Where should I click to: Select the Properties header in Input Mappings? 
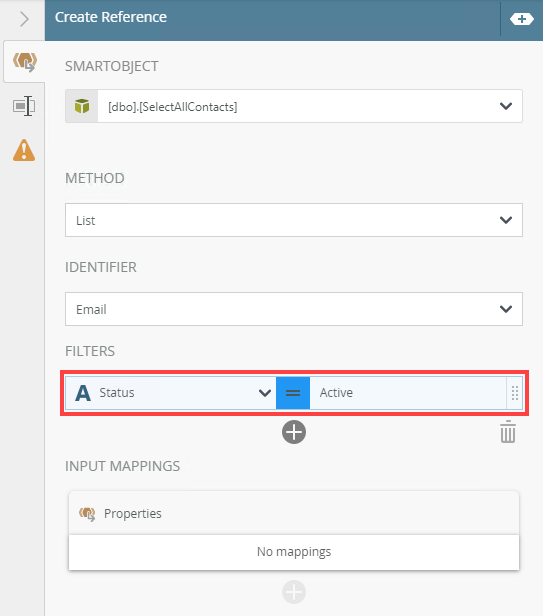[x=294, y=513]
